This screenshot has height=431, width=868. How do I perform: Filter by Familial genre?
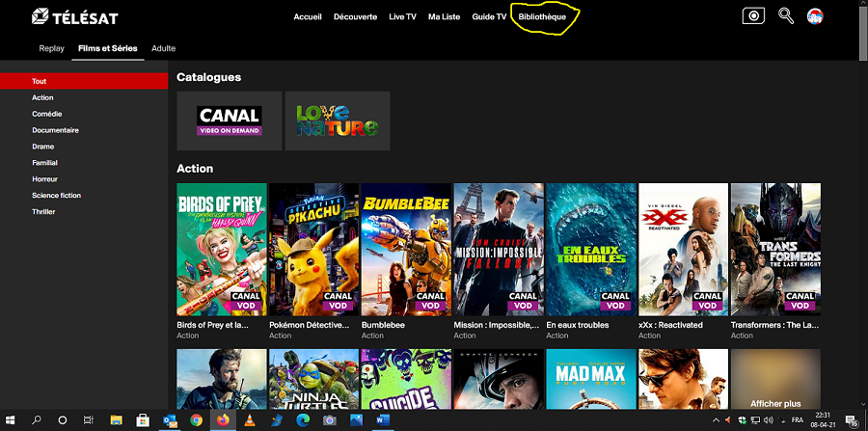coord(44,163)
